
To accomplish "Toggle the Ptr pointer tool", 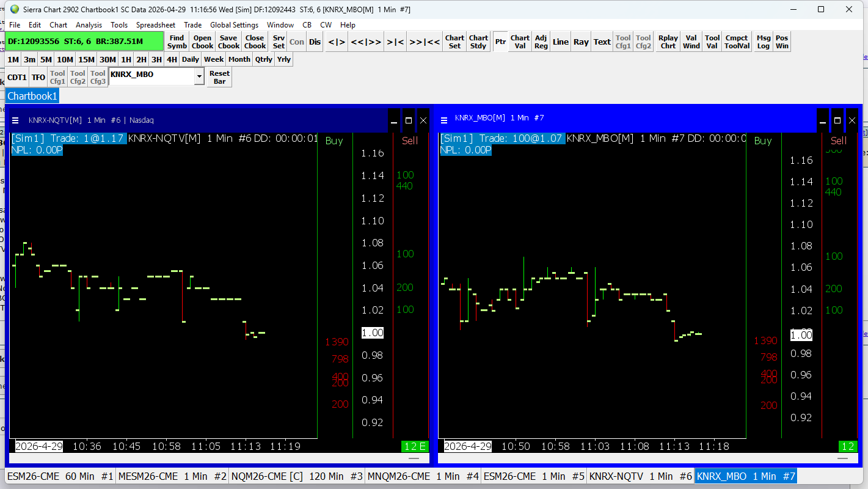I will [x=500, y=42].
